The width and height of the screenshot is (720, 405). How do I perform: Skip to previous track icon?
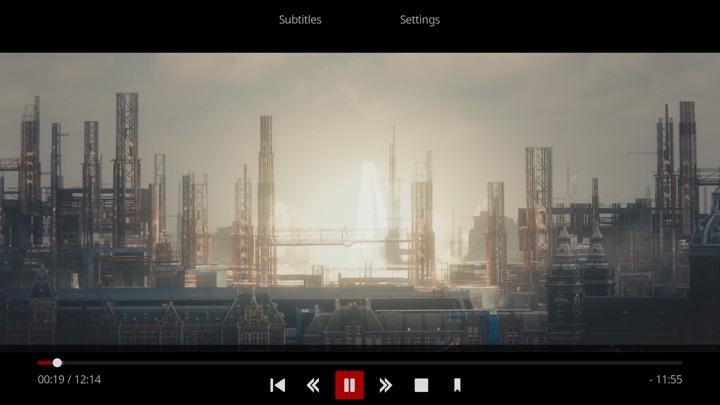pos(277,385)
